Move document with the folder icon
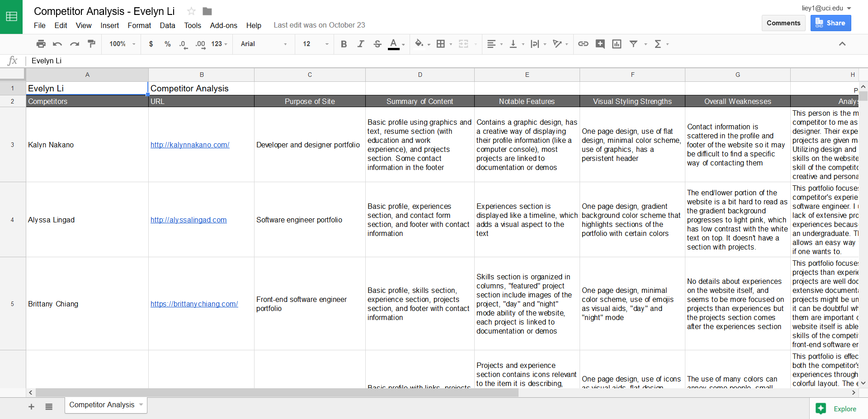868x419 pixels. pyautogui.click(x=208, y=11)
